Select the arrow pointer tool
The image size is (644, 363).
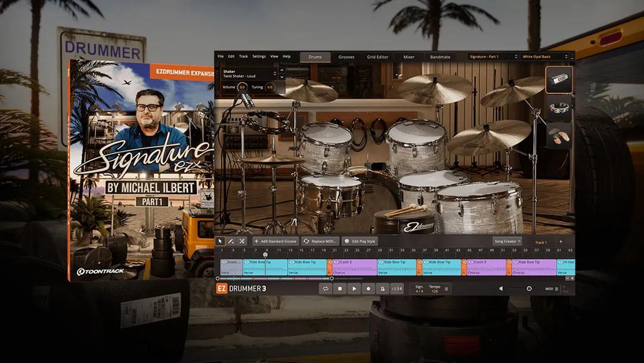221,241
